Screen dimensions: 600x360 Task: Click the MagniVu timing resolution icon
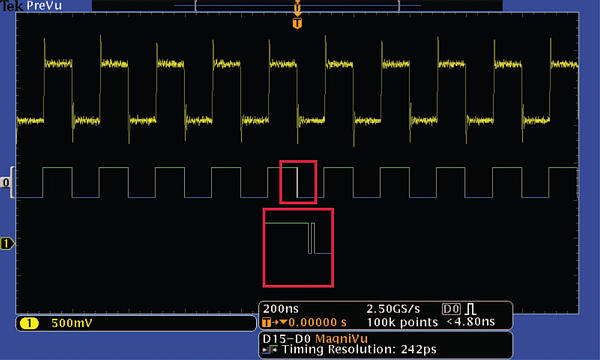coord(270,349)
